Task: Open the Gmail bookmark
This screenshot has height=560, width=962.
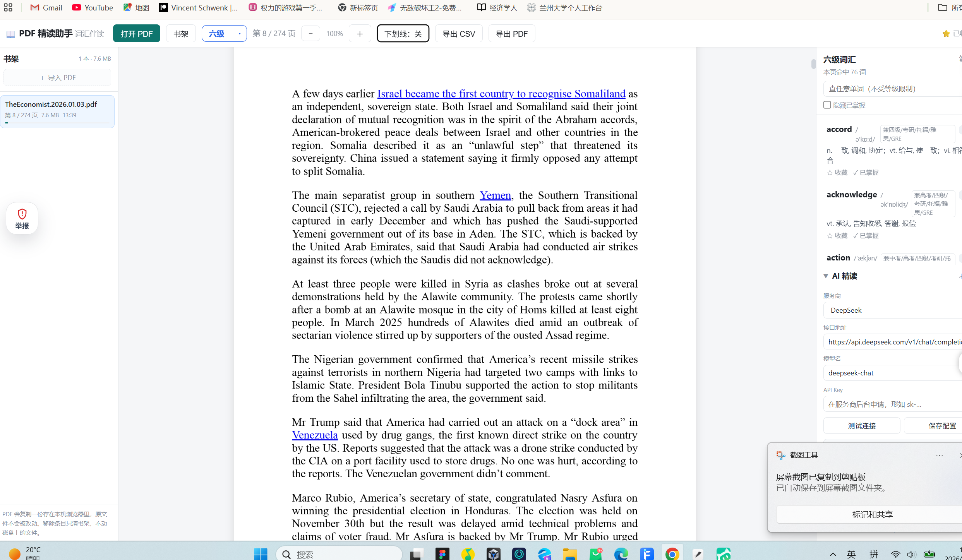Action: (x=46, y=7)
